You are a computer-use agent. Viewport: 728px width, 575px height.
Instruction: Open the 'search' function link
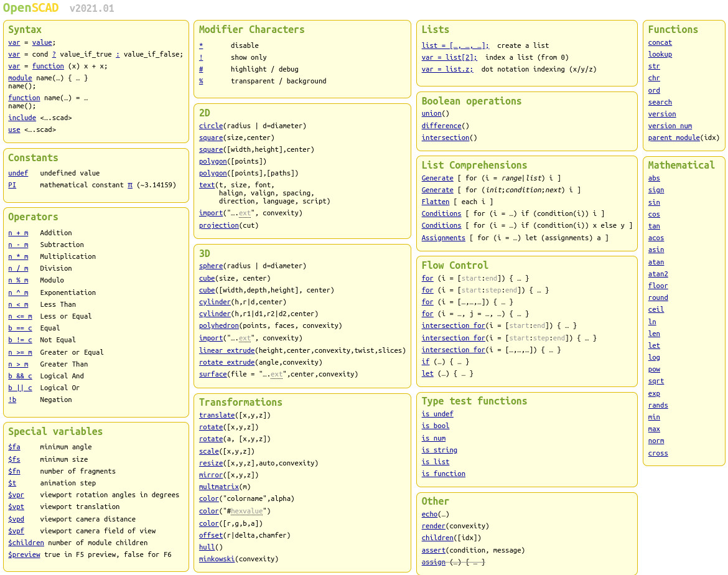(x=660, y=102)
